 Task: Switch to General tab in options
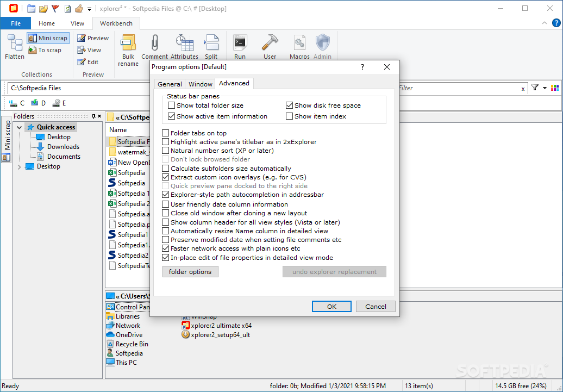pyautogui.click(x=170, y=84)
